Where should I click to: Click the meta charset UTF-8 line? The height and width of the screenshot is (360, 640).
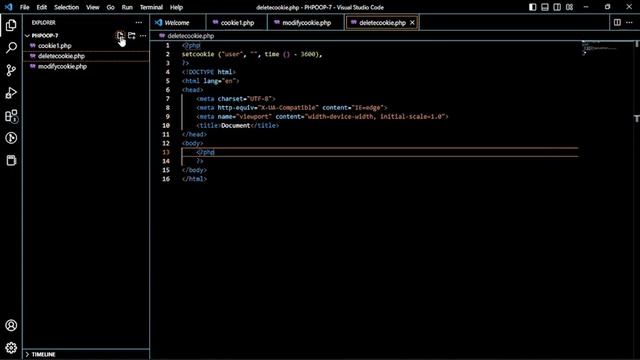pos(236,99)
